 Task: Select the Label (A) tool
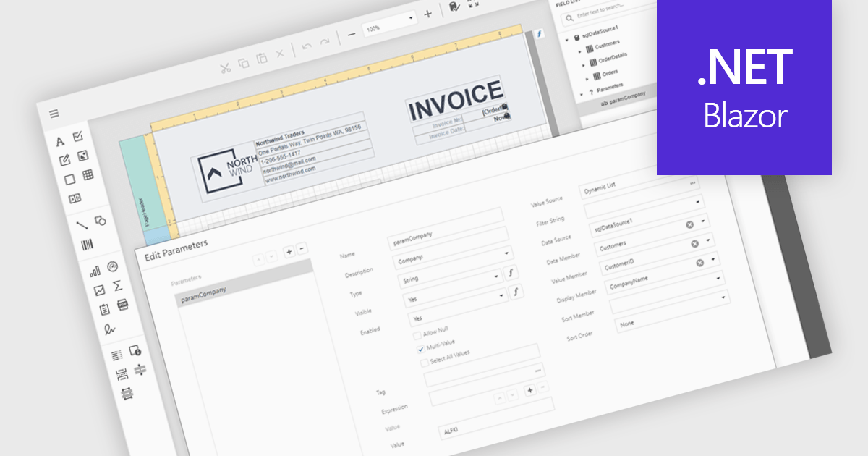61,140
